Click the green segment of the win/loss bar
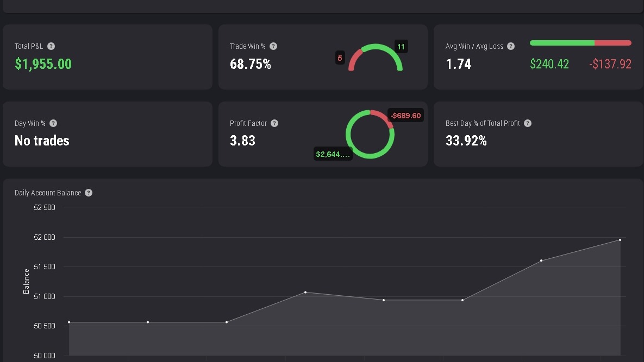This screenshot has height=362, width=644. [562, 43]
